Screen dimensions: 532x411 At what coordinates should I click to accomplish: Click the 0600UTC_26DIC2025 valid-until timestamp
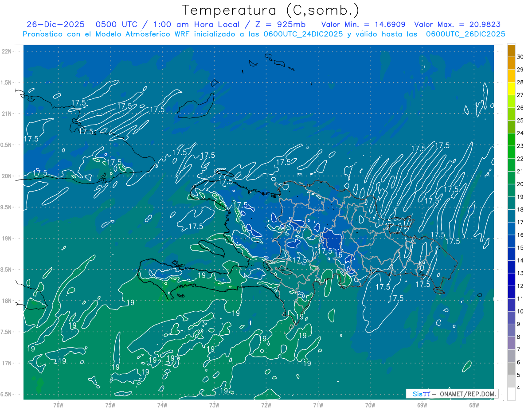click(x=465, y=34)
